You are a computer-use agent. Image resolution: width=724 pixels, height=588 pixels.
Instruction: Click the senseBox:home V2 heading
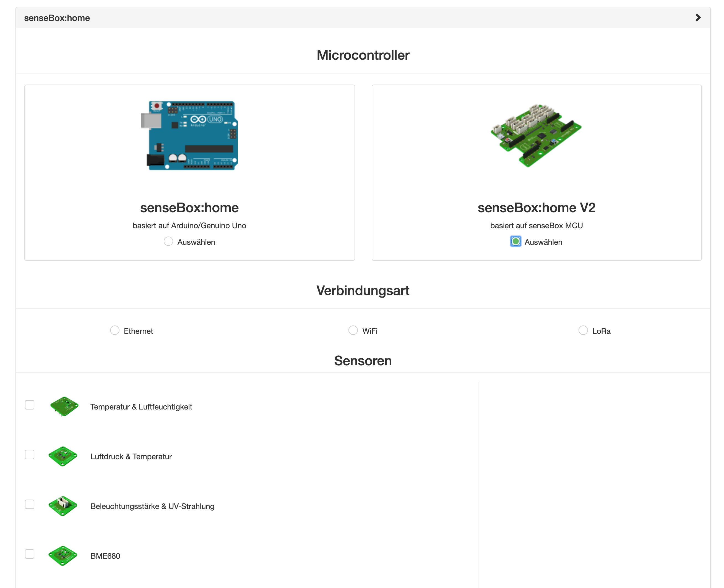pos(536,208)
